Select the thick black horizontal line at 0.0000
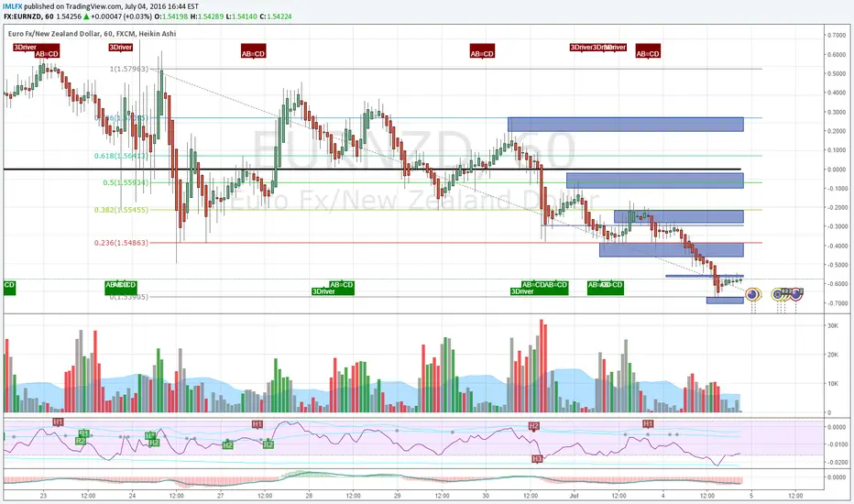The image size is (854, 504). [x=372, y=170]
